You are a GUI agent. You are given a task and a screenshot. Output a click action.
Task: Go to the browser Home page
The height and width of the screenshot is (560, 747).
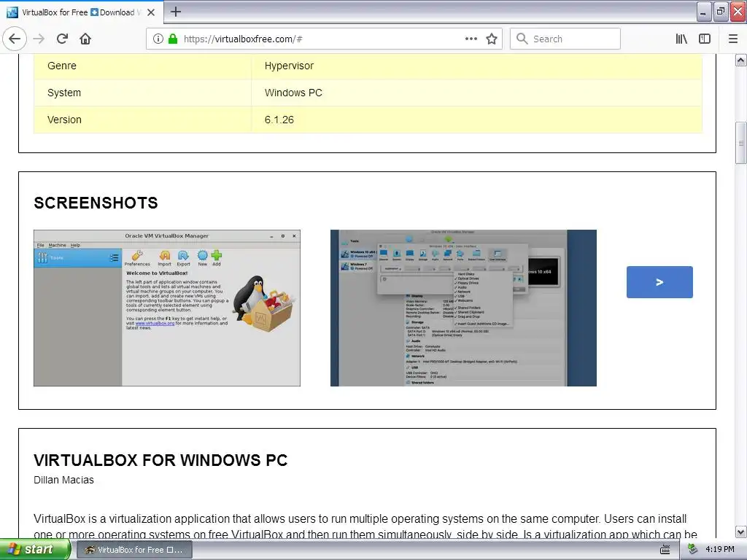(x=85, y=39)
